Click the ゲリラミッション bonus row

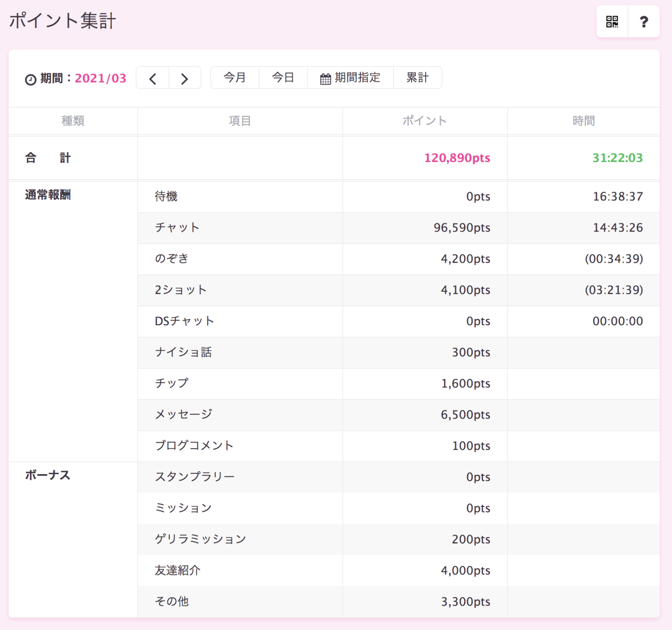pos(200,539)
